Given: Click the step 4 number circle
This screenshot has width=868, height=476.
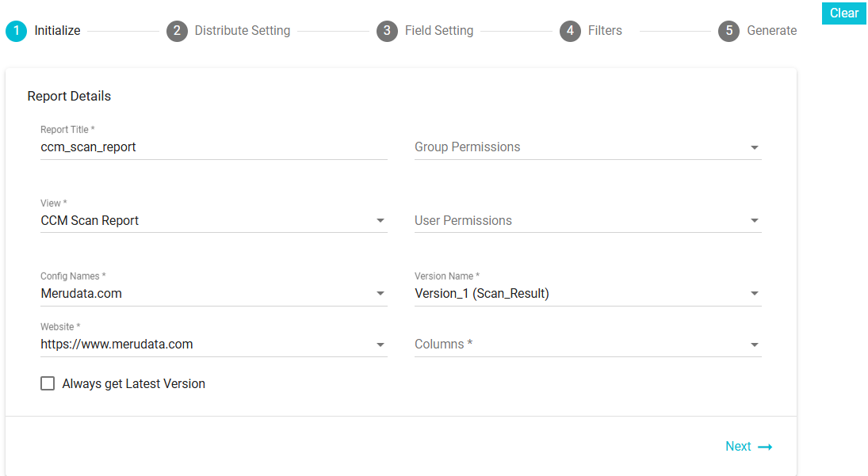Looking at the screenshot, I should [570, 31].
